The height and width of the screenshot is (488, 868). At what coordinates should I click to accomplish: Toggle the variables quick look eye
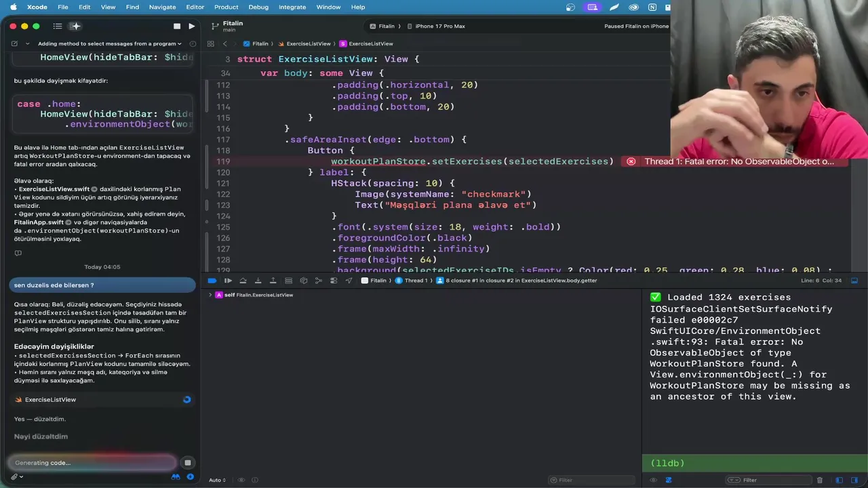point(241,481)
